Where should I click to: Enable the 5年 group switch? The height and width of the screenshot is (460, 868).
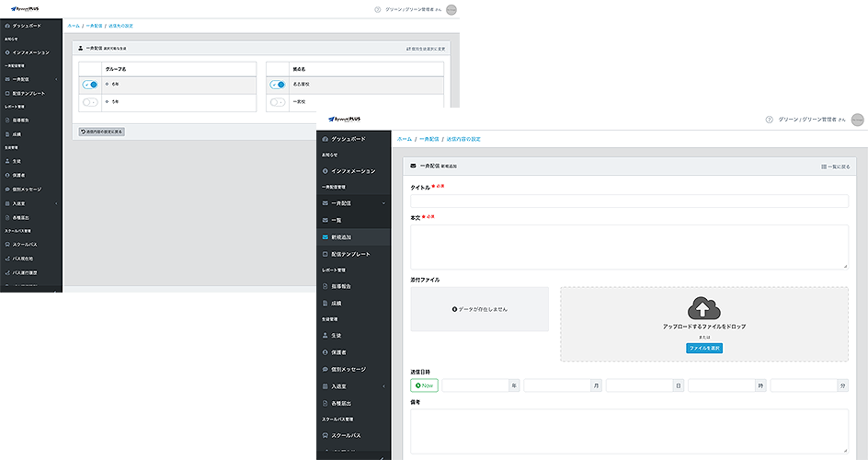pos(90,102)
